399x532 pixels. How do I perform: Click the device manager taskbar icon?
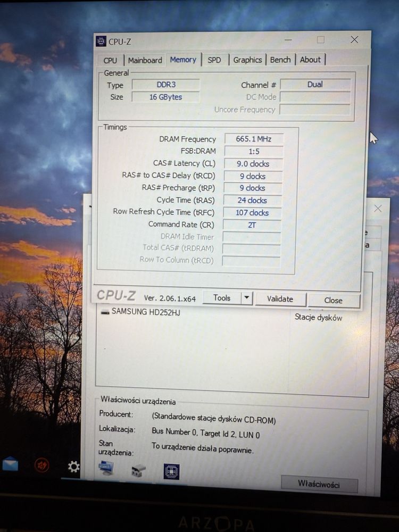click(138, 470)
